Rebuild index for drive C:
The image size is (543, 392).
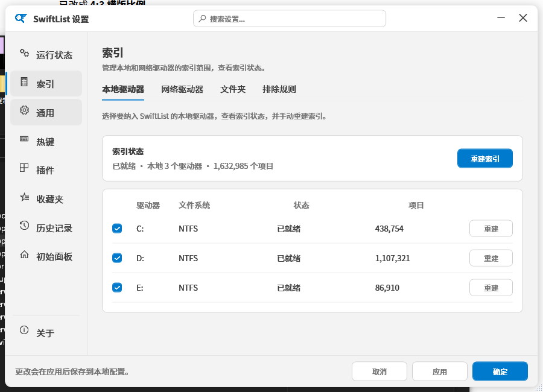click(x=491, y=229)
